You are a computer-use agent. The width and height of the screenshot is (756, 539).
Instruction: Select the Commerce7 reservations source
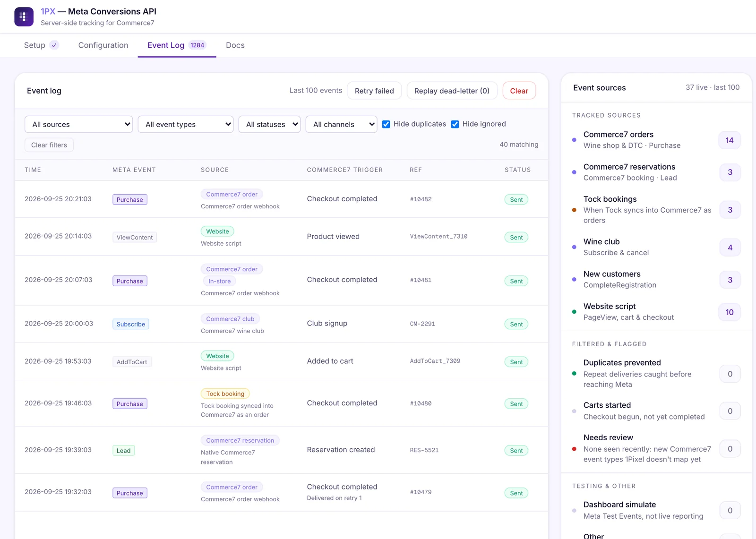click(656, 172)
